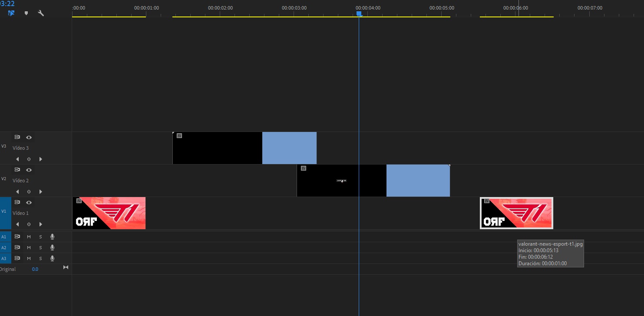Add a keyframe on the Video 1 track
The image size is (644, 316).
pyautogui.click(x=29, y=224)
